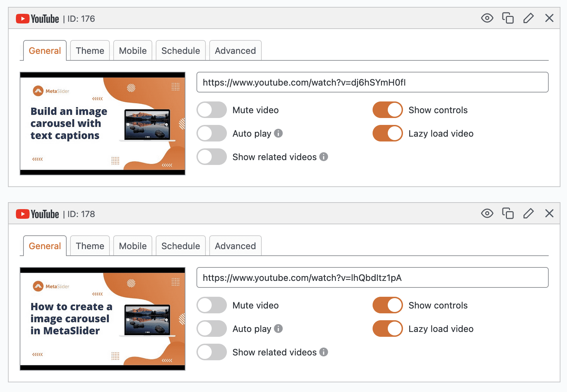Click the eye preview icon for slide 178
Image resolution: width=567 pixels, height=392 pixels.
pyautogui.click(x=487, y=214)
